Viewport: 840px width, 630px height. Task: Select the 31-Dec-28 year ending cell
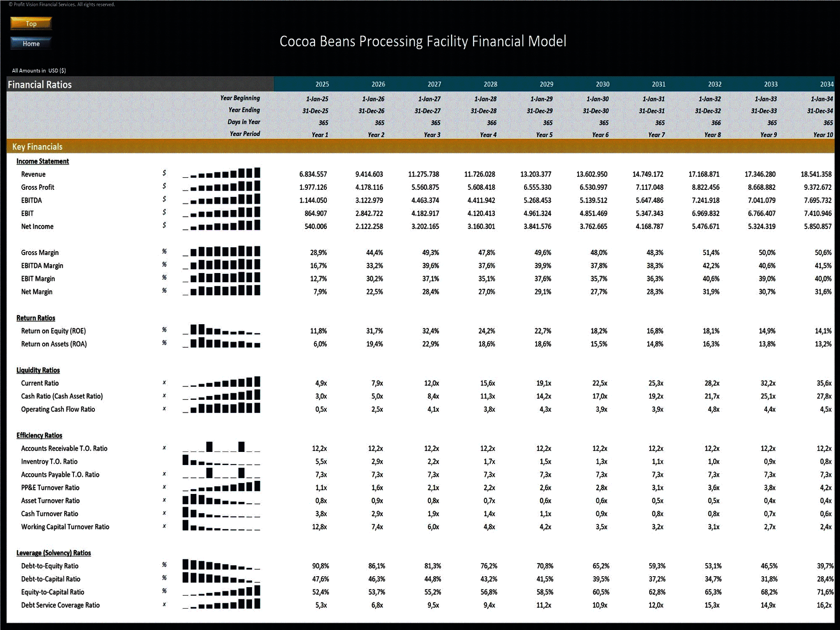tap(483, 111)
